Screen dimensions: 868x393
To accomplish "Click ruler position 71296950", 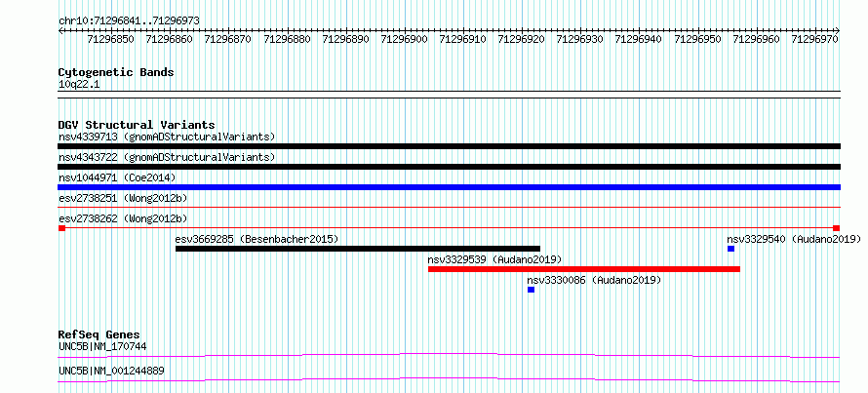I will click(697, 39).
